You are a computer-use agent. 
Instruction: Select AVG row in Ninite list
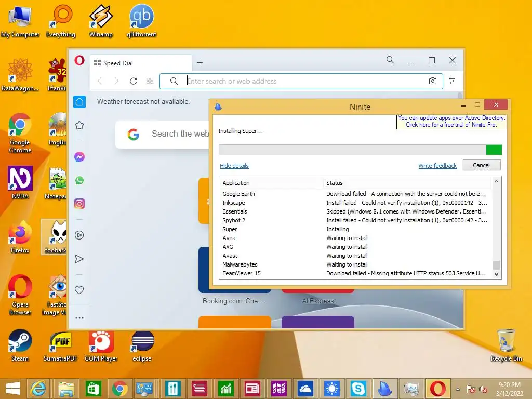point(355,247)
